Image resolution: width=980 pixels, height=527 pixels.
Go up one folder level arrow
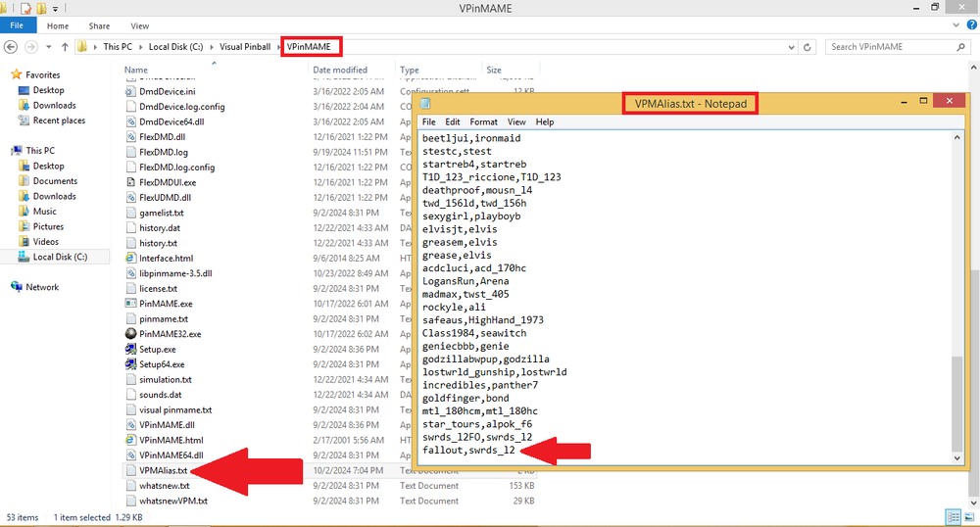(x=65, y=47)
